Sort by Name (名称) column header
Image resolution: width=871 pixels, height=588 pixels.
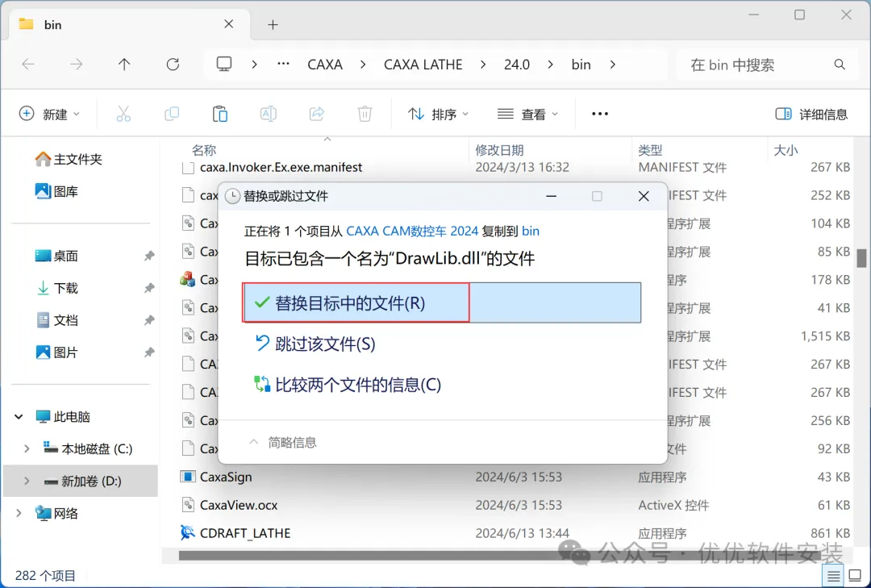click(x=204, y=150)
